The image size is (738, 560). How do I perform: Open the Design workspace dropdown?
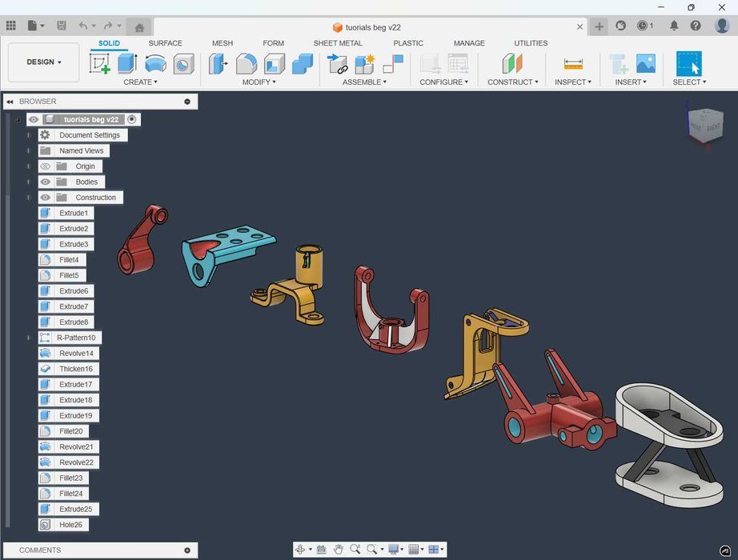pos(44,62)
